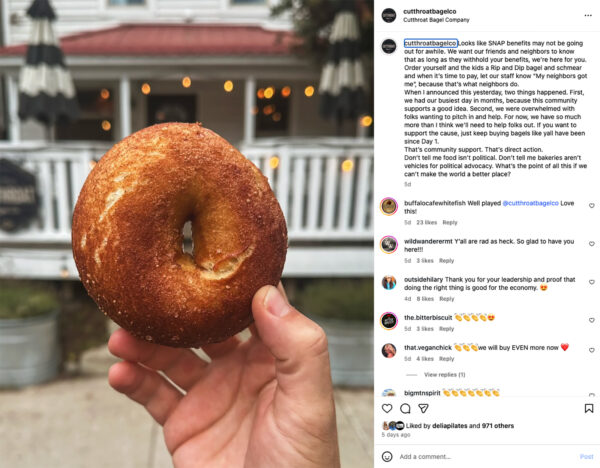The image size is (600, 468).
Task: Open the bagel photo
Action: (x=187, y=234)
